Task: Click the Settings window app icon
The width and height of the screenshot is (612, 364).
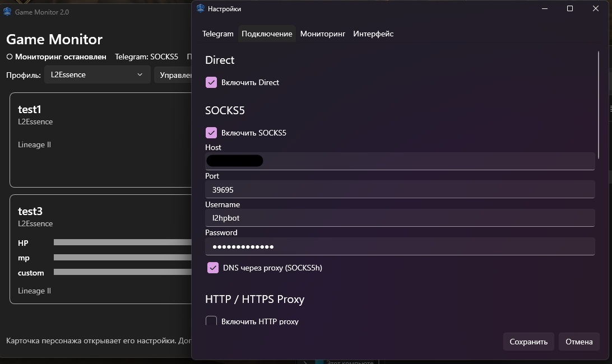Action: tap(201, 8)
